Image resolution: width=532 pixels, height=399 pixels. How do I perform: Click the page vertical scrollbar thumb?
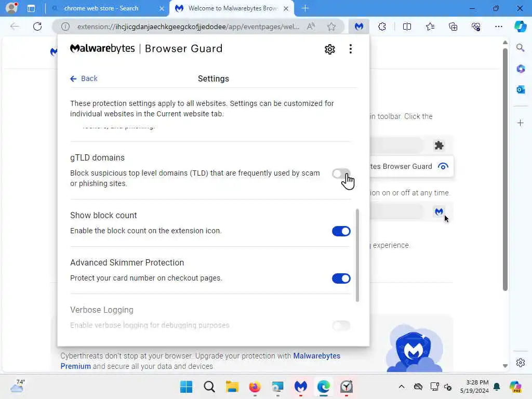(505, 170)
